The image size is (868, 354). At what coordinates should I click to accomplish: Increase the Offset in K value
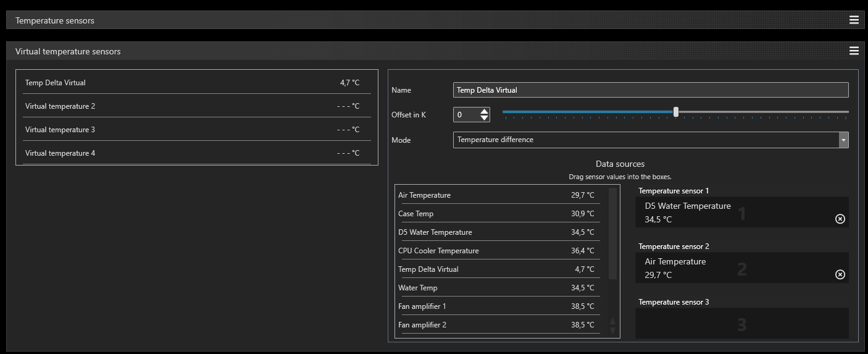tap(485, 112)
